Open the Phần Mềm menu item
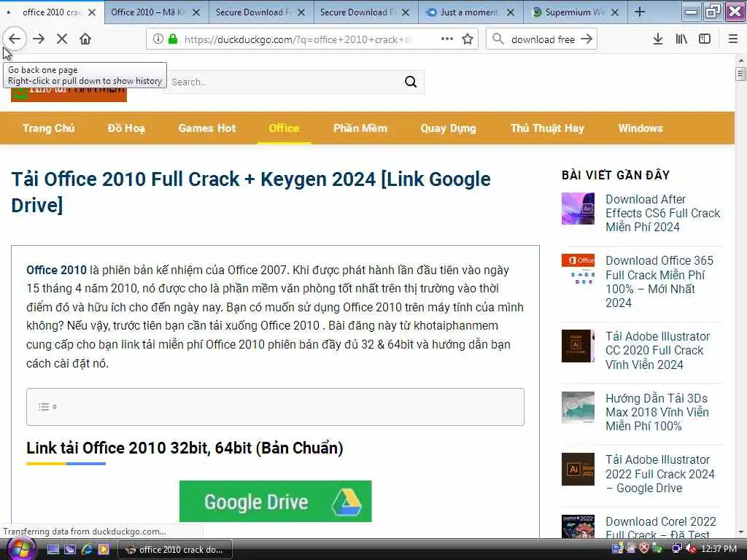Viewport: 747px width, 560px height. click(x=360, y=128)
